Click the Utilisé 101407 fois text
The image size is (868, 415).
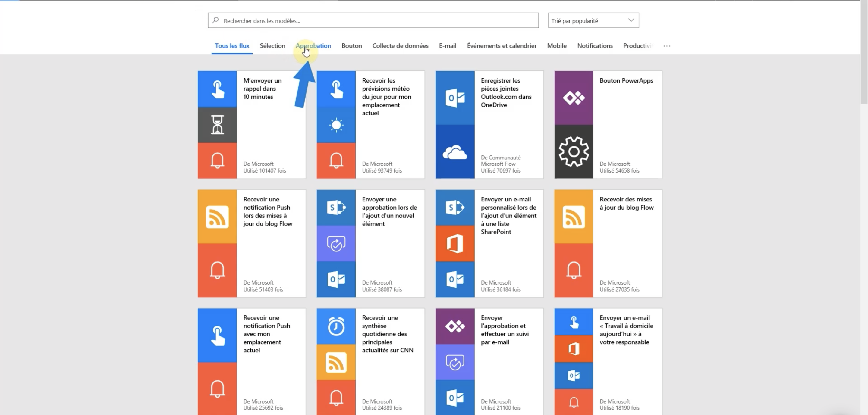[x=265, y=171]
